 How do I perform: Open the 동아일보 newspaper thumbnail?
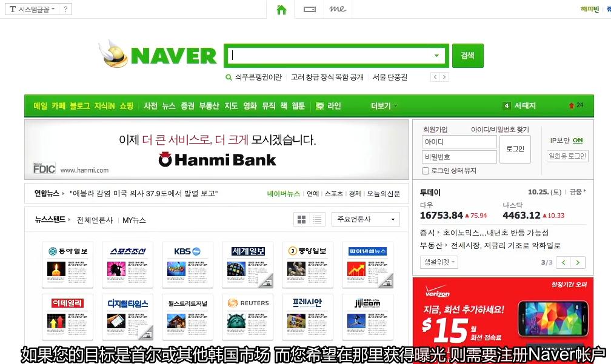(67, 265)
